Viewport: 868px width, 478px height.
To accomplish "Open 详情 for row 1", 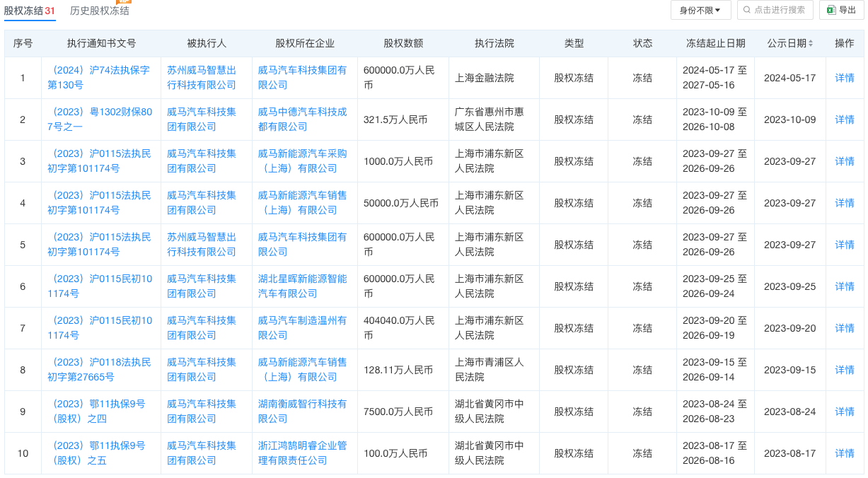I will tap(845, 78).
